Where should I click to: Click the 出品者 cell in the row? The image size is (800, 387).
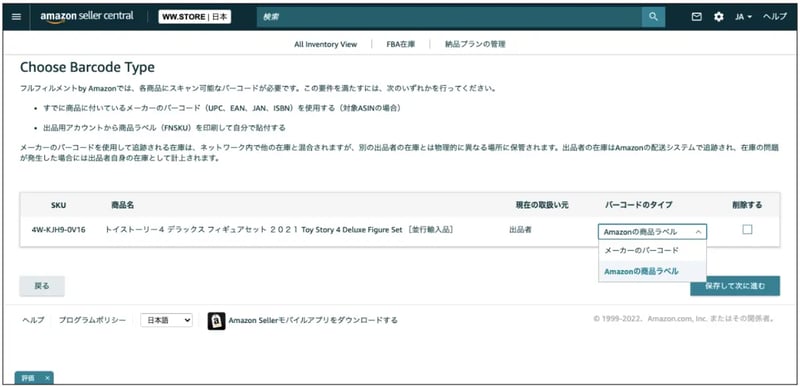coord(520,230)
